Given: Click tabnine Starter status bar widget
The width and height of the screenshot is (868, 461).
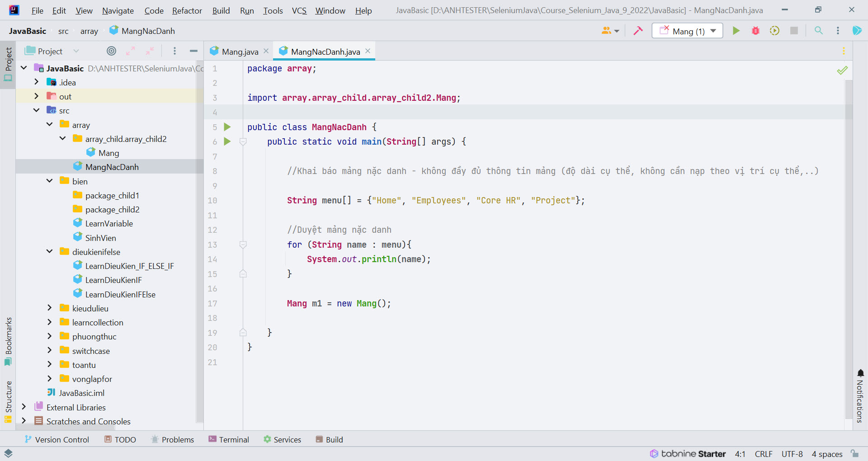Looking at the screenshot, I should tap(688, 454).
